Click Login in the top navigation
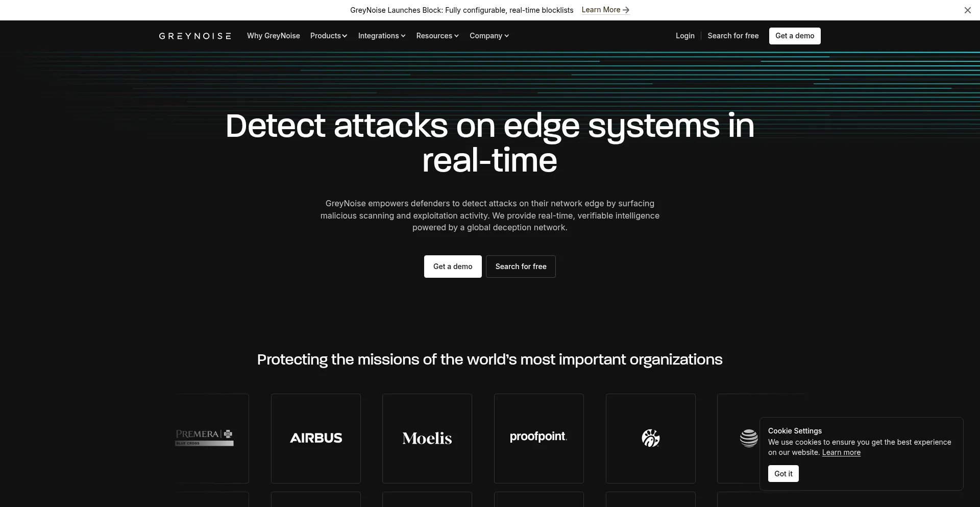The width and height of the screenshot is (980, 507). (x=685, y=36)
